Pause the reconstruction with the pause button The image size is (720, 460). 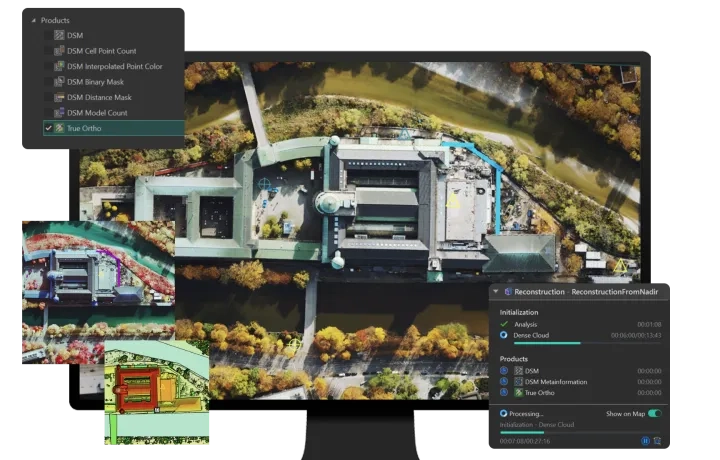tap(645, 441)
